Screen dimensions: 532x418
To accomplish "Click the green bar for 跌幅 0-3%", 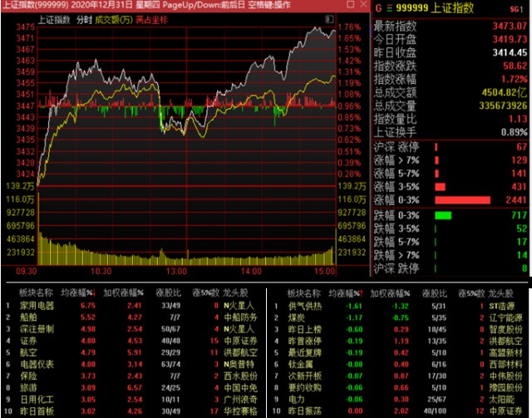I will tap(443, 215).
